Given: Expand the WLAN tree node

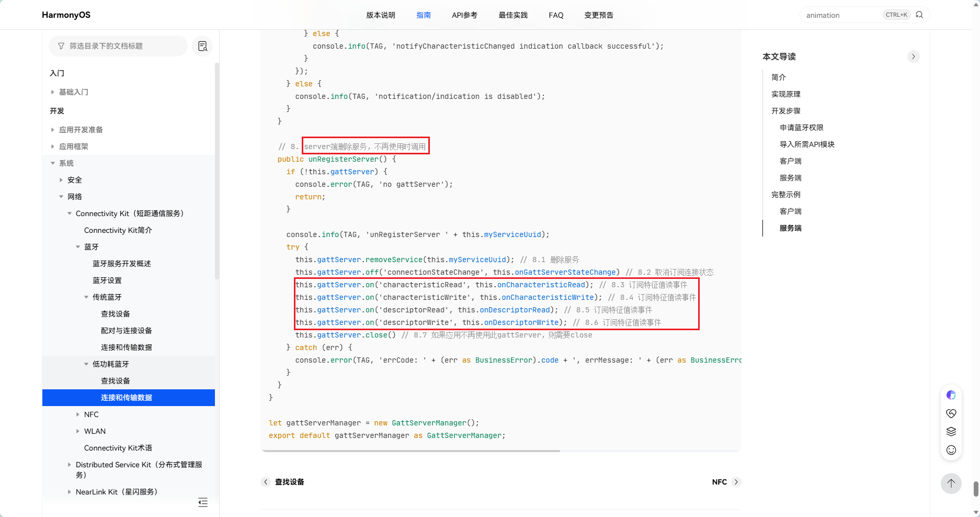Looking at the screenshot, I should pyautogui.click(x=78, y=431).
